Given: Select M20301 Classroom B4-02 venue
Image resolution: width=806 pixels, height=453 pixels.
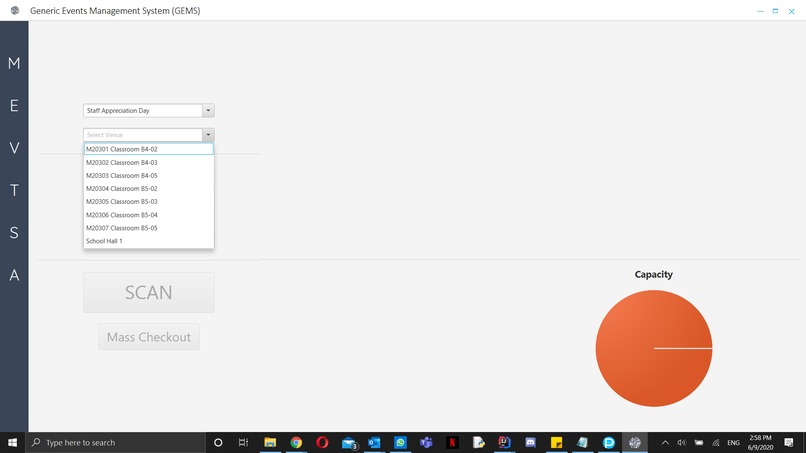Looking at the screenshot, I should [149, 149].
